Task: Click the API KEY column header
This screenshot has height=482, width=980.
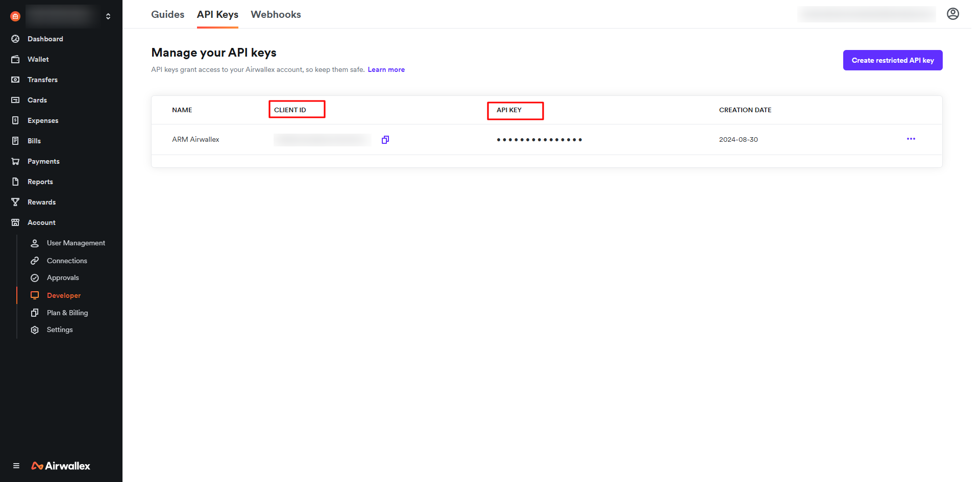Action: pos(509,110)
